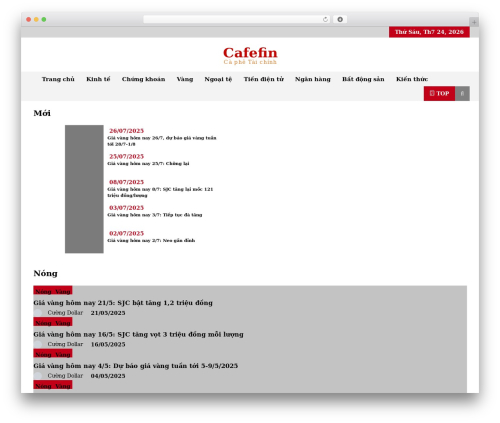The height and width of the screenshot is (423, 500).
Task: Click the gray search icon beside TOP
Action: pyautogui.click(x=462, y=93)
